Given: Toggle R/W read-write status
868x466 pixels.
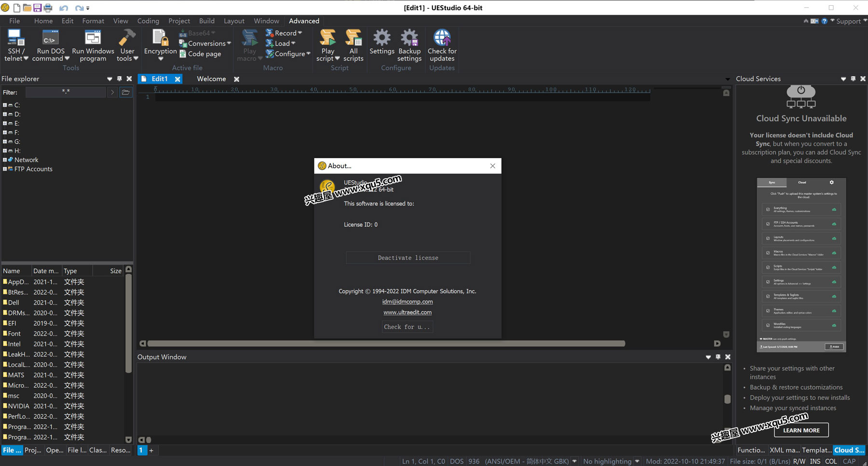Looking at the screenshot, I should click(799, 461).
